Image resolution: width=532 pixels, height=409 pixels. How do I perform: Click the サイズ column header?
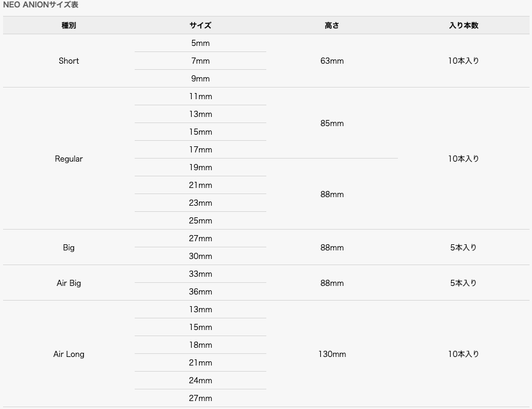(200, 26)
